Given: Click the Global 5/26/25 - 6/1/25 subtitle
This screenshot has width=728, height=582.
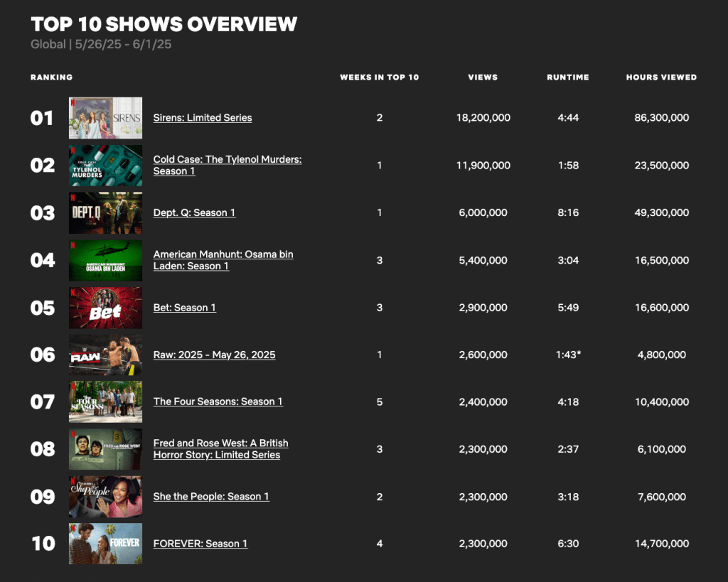Looking at the screenshot, I should (x=101, y=45).
